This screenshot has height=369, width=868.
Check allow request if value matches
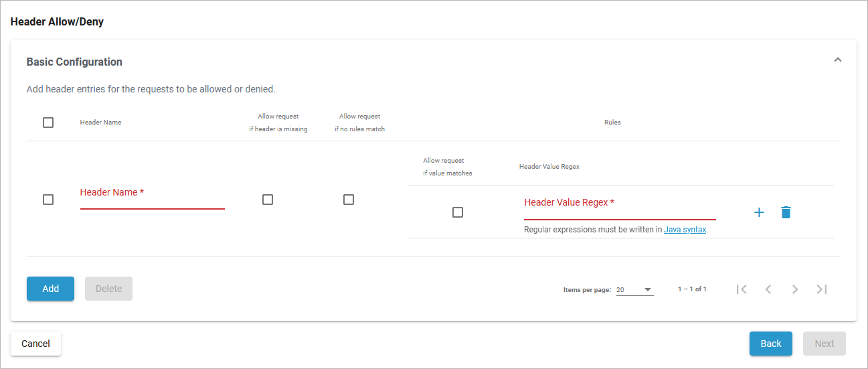(x=458, y=212)
